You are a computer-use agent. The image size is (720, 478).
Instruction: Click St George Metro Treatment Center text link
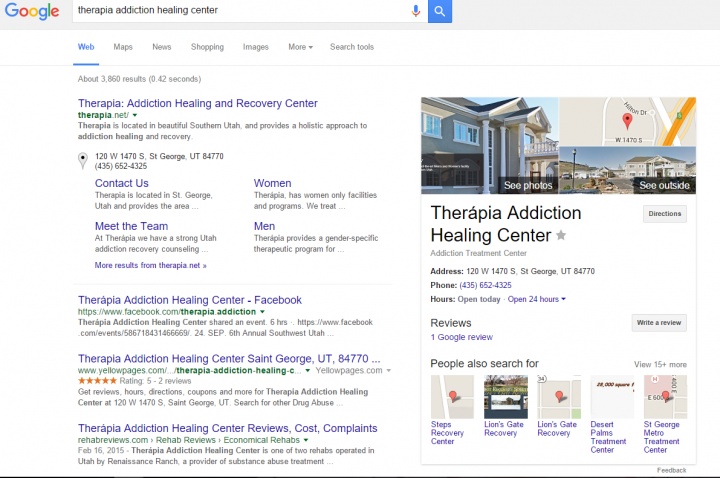[662, 437]
